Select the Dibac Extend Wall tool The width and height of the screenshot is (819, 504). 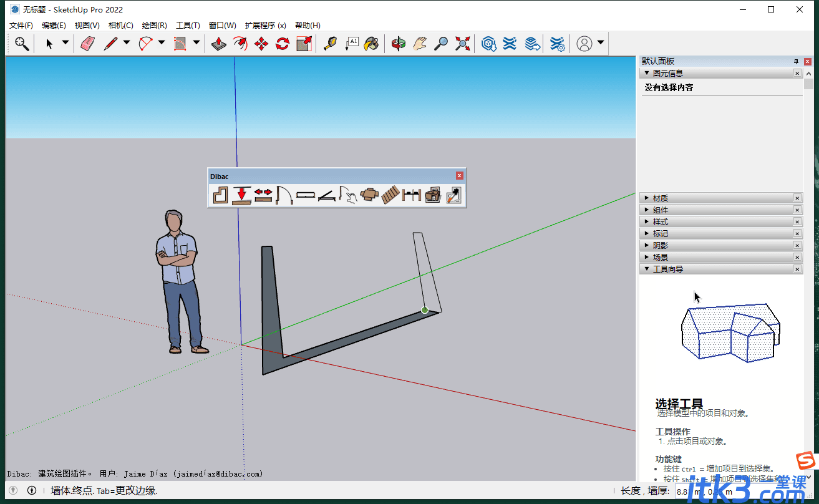tap(263, 195)
